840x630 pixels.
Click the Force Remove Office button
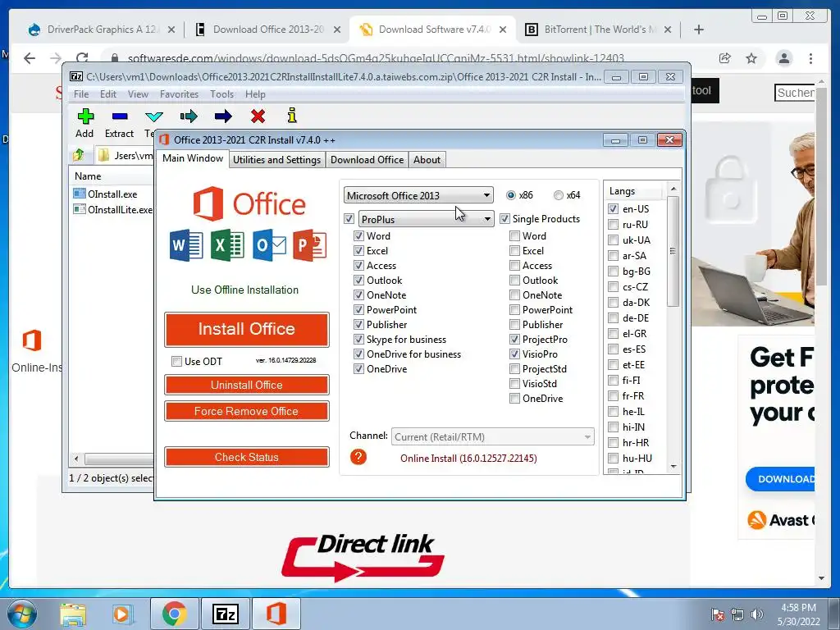click(246, 412)
